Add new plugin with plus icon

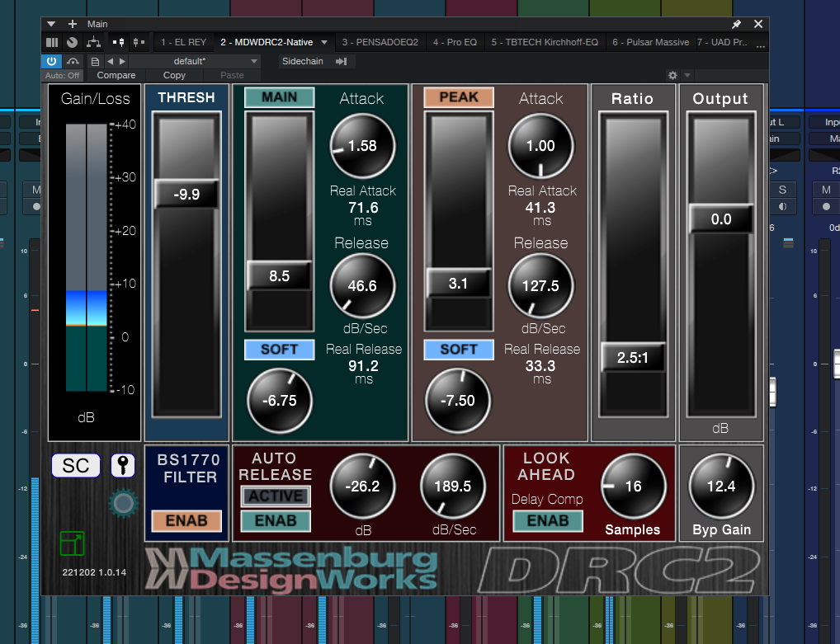72,24
